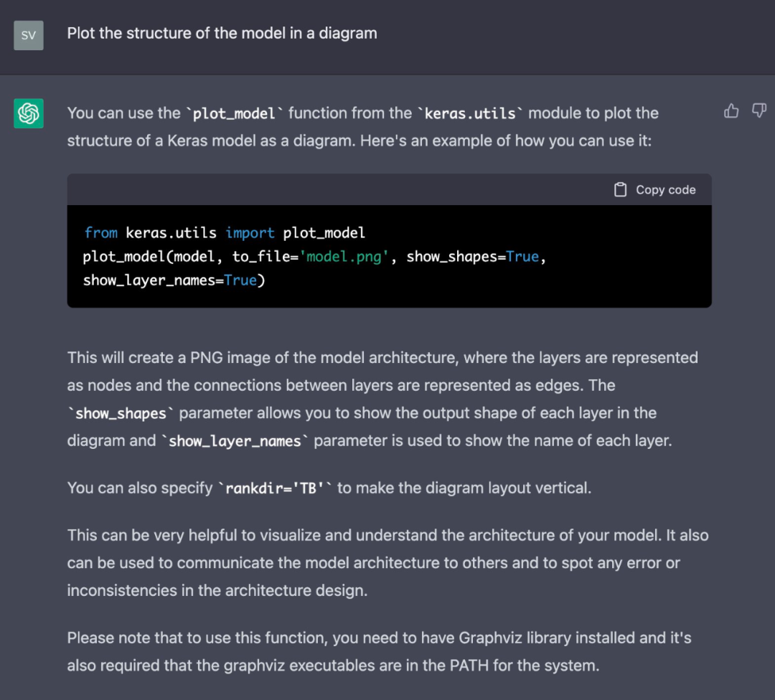Click the blue 'from' keyword in code block
The width and height of the screenshot is (775, 700).
(x=100, y=233)
